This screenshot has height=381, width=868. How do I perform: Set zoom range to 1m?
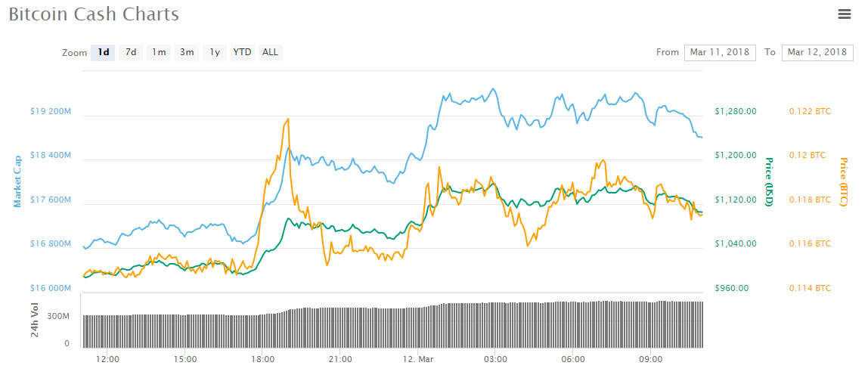click(x=159, y=52)
